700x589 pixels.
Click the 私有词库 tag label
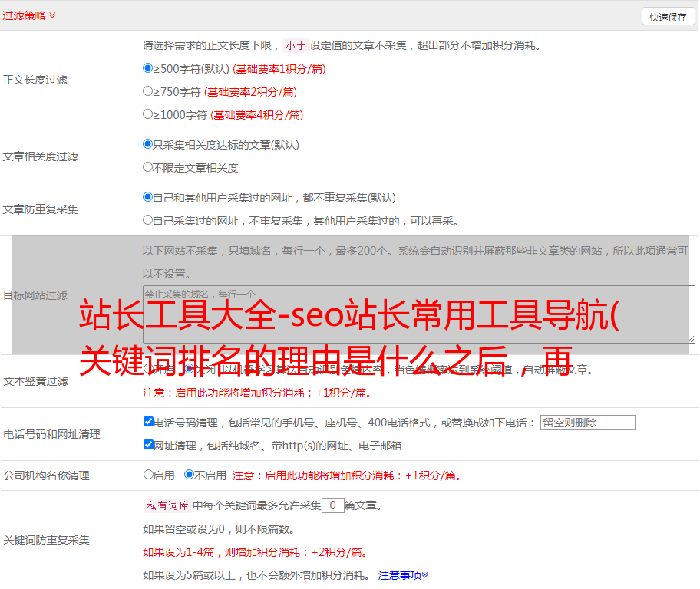(x=166, y=506)
